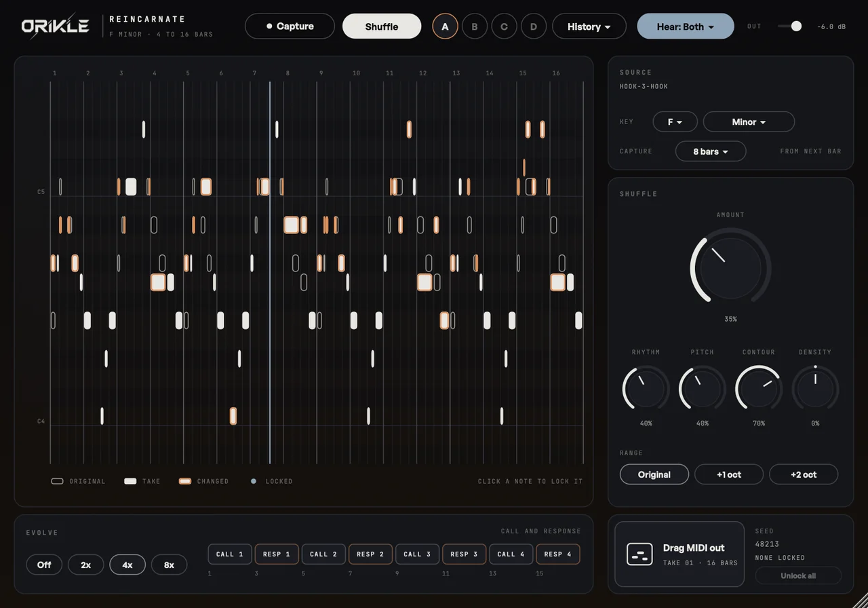Select the CALL 3 segment
The width and height of the screenshot is (868, 608).
pos(418,554)
